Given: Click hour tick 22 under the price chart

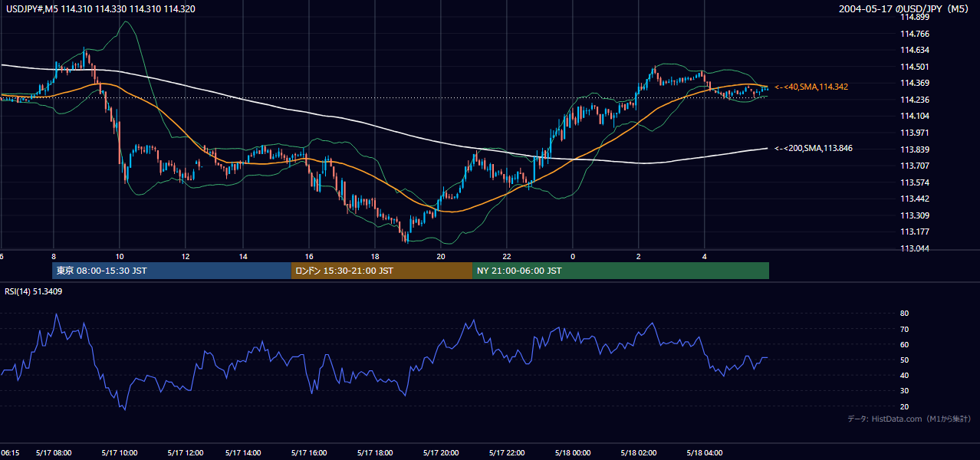Looking at the screenshot, I should [x=507, y=256].
